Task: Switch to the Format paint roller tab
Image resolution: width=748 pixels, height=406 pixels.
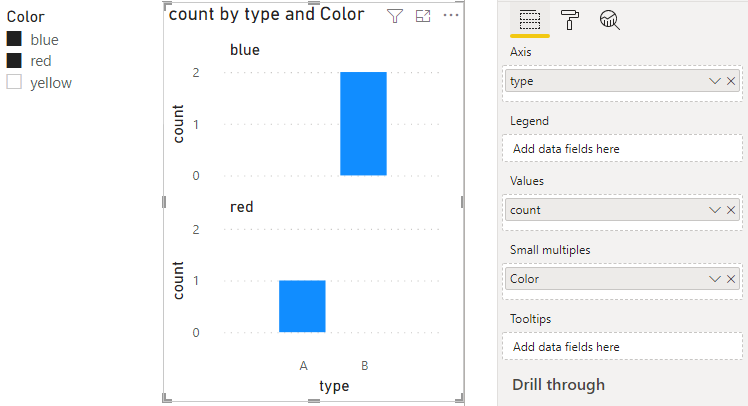Action: pos(570,20)
